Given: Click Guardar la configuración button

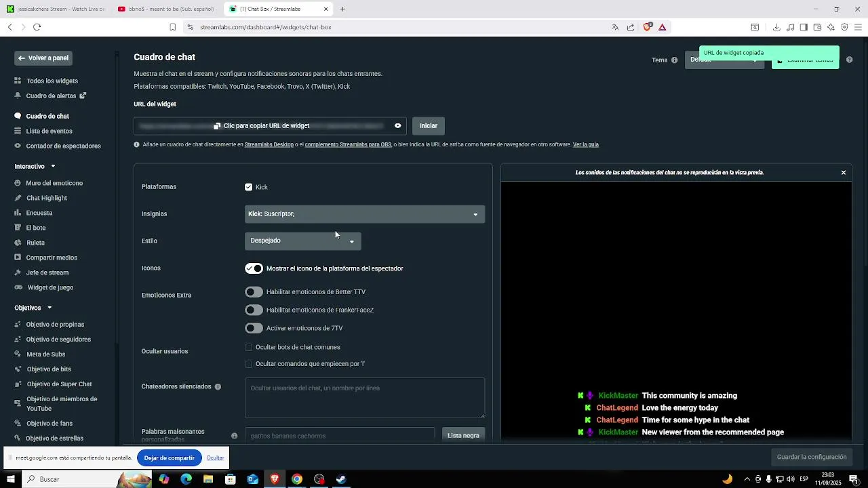Looking at the screenshot, I should pos(812,457).
